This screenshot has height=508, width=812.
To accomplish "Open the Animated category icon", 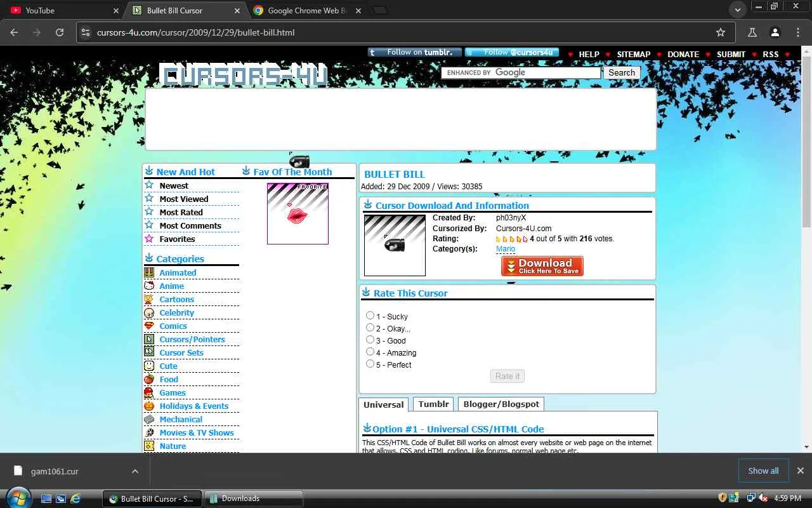I will click(149, 272).
